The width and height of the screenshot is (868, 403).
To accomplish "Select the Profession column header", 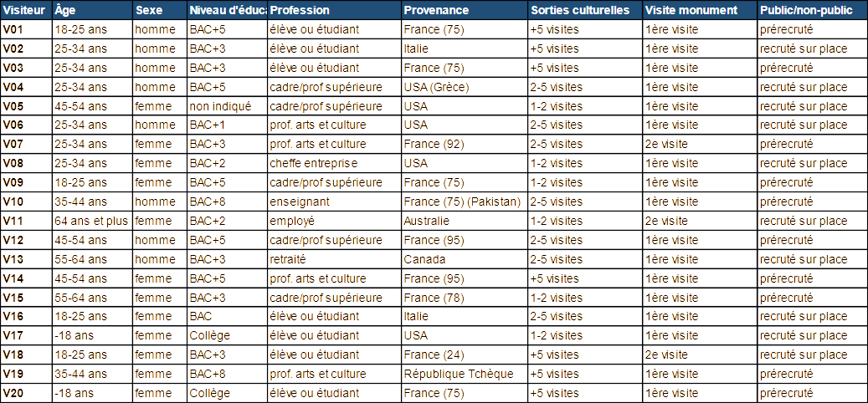I will pos(334,10).
